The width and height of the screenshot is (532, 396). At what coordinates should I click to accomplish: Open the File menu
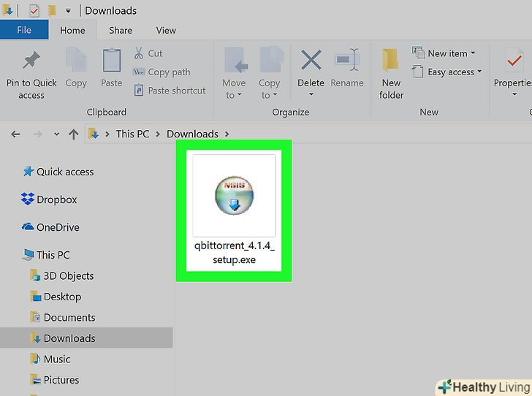tap(24, 30)
